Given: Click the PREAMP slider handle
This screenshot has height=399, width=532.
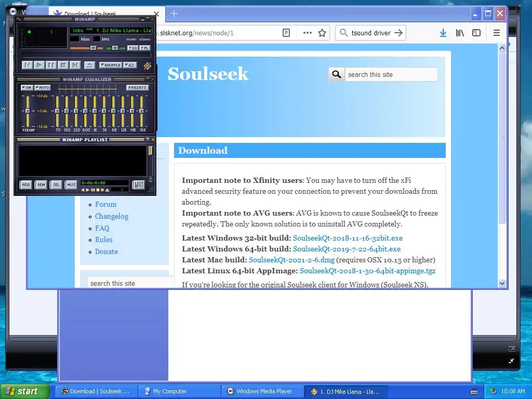Looking at the screenshot, I should [x=28, y=111].
